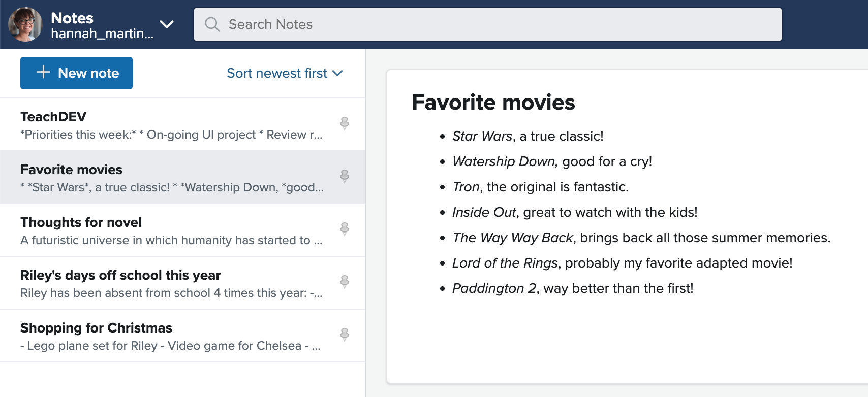The width and height of the screenshot is (868, 397).
Task: Pin the Favorite movies note
Action: 345,176
